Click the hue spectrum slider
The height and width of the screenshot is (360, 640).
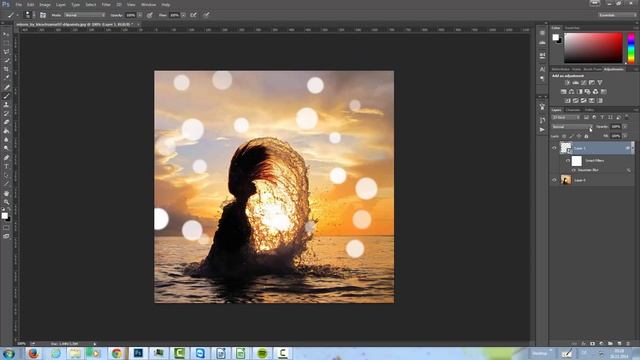pos(631,48)
